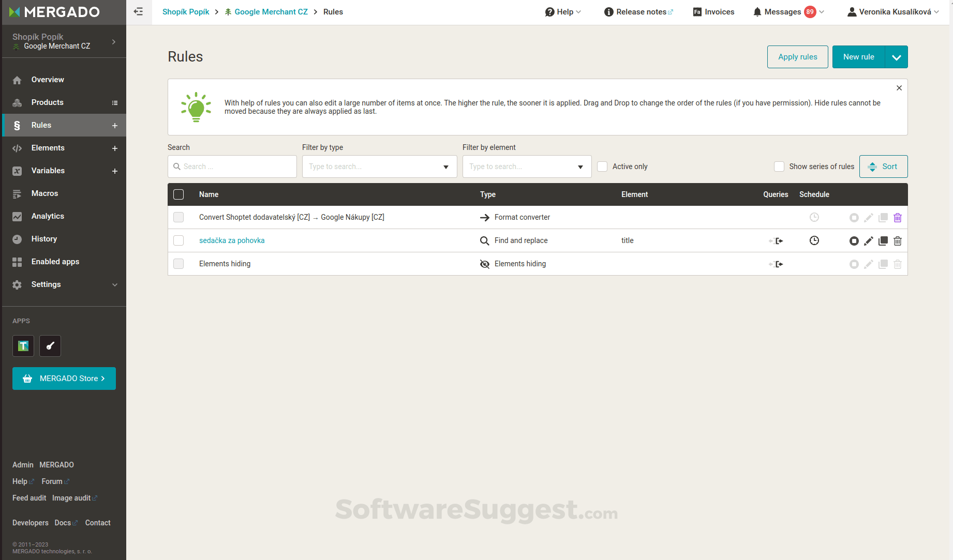Image resolution: width=953 pixels, height=560 pixels.
Task: Open the History section
Action: (x=43, y=239)
